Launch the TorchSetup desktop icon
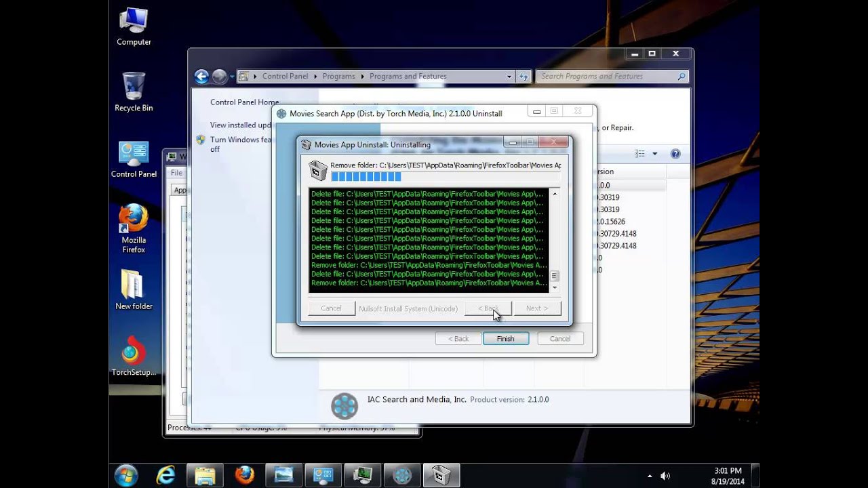Screen dimensions: 868x488 tap(134, 357)
